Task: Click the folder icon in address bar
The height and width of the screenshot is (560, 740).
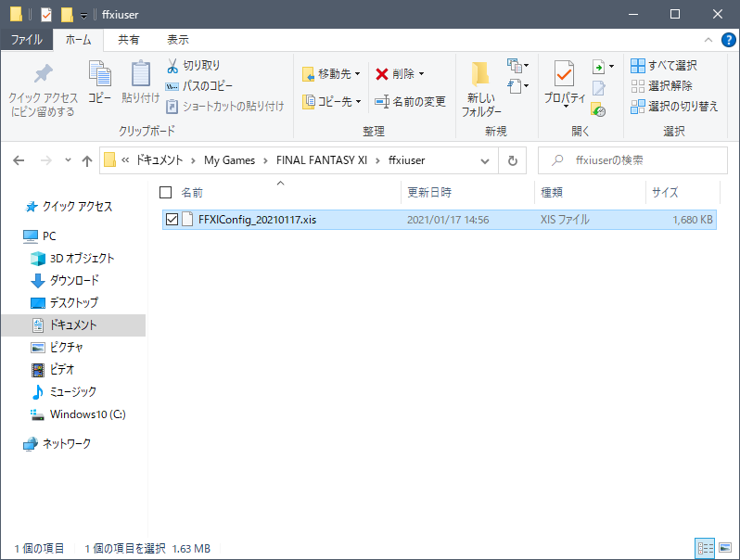Action: pyautogui.click(x=109, y=159)
